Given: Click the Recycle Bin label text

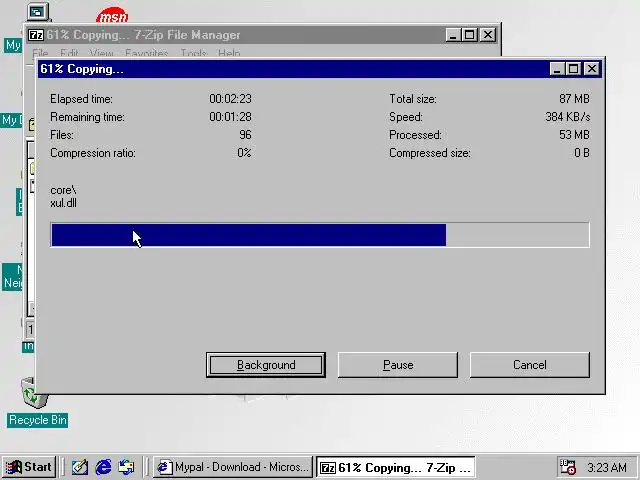Looking at the screenshot, I should pyautogui.click(x=38, y=420).
